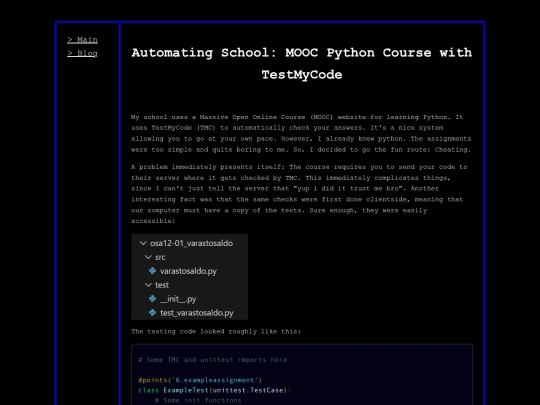Click the code comment 'Some TMC and unittest imports here'
The height and width of the screenshot is (405, 540).
pyautogui.click(x=213, y=360)
